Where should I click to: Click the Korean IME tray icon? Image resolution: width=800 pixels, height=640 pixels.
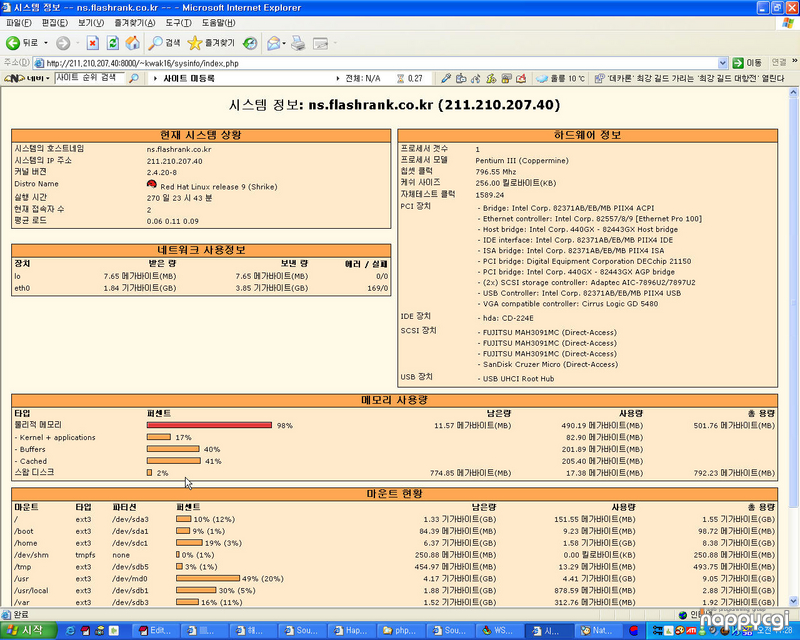634,631
